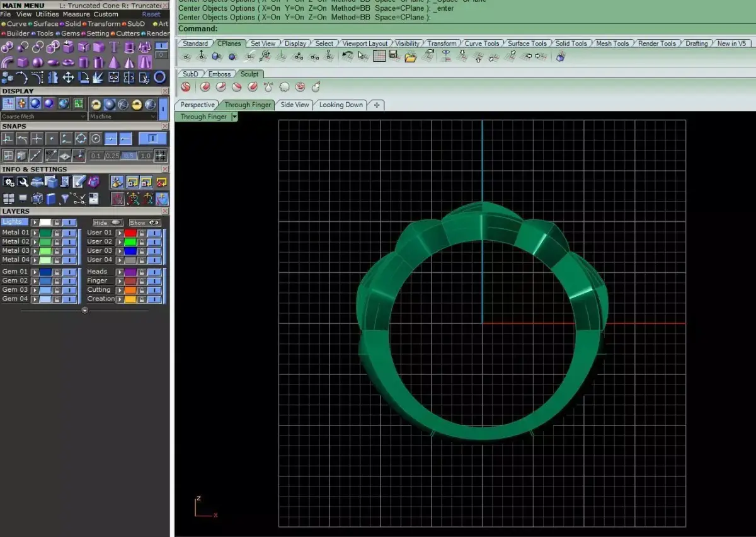The height and width of the screenshot is (537, 756).
Task: Click the undo CPlane arrow icon
Action: pyautogui.click(x=347, y=56)
